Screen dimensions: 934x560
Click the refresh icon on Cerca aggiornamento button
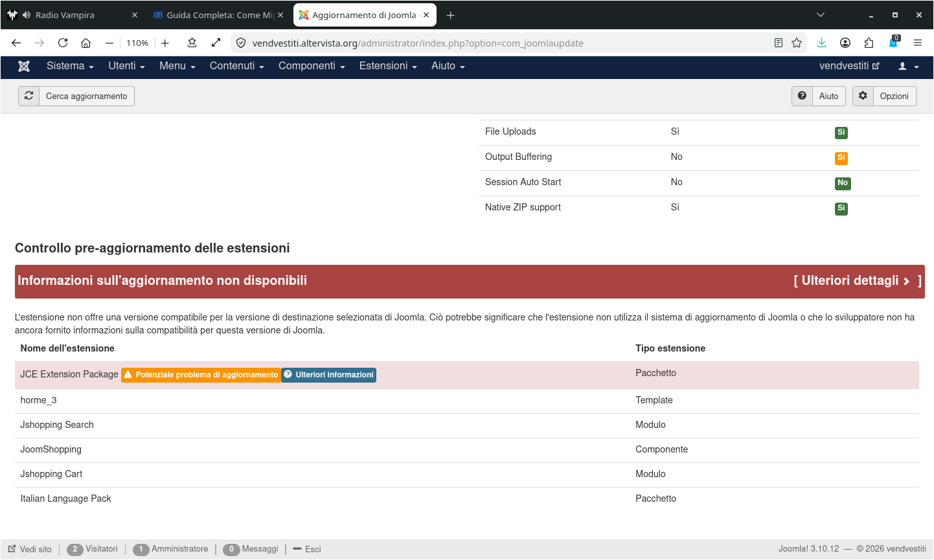pos(28,96)
